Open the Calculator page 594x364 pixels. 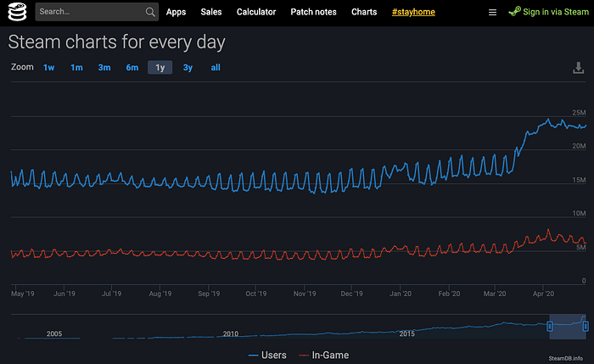[x=256, y=12]
